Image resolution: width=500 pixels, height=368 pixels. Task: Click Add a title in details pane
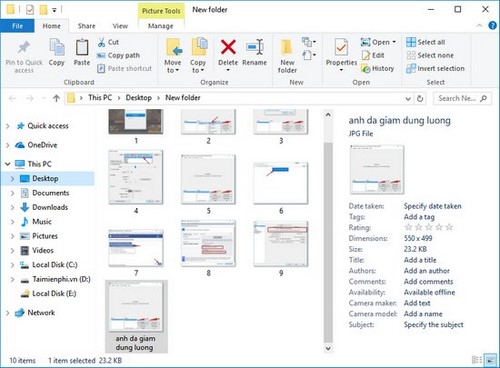pos(420,260)
